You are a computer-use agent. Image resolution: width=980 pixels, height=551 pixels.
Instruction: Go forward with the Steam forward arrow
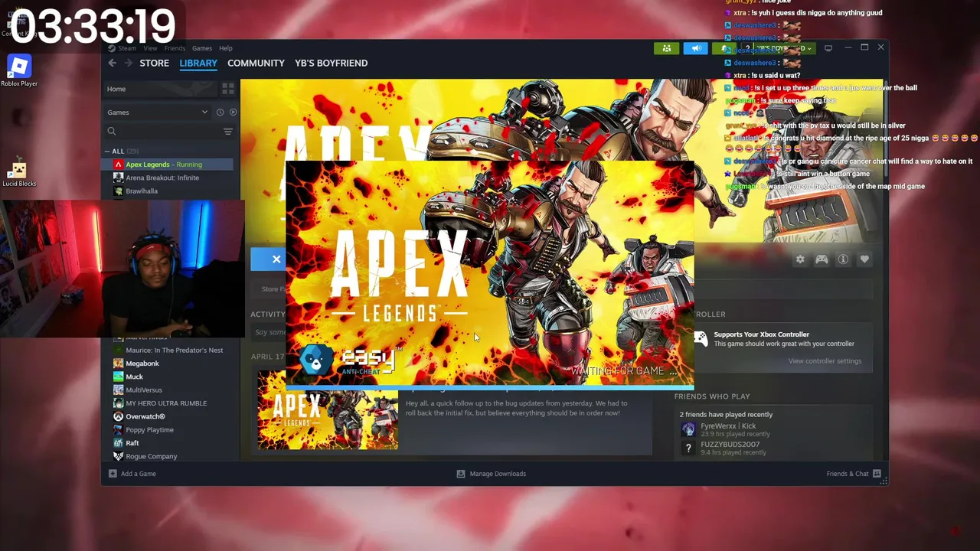pos(128,63)
